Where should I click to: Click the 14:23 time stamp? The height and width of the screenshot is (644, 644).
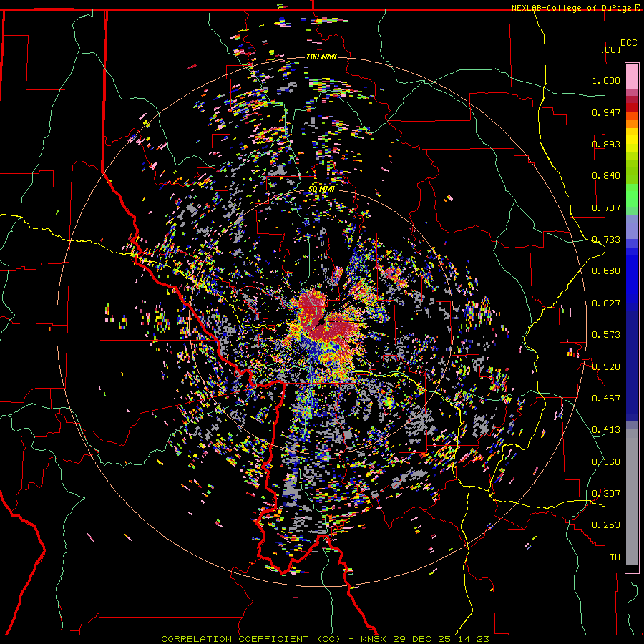(472, 639)
